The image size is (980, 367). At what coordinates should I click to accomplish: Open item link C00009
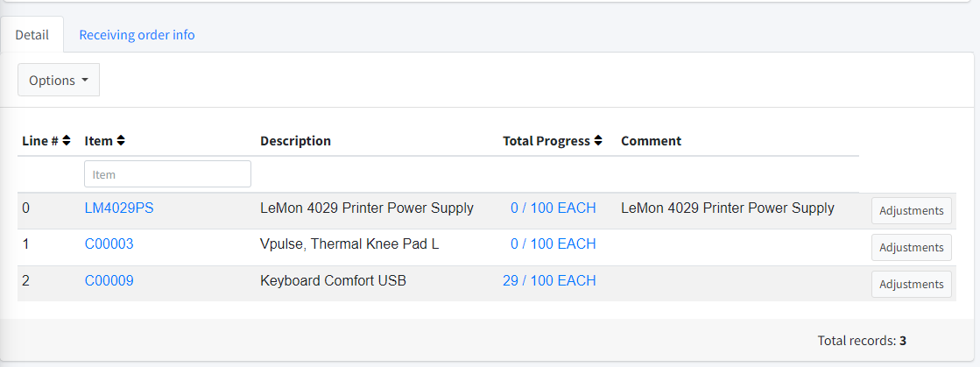pyautogui.click(x=109, y=281)
